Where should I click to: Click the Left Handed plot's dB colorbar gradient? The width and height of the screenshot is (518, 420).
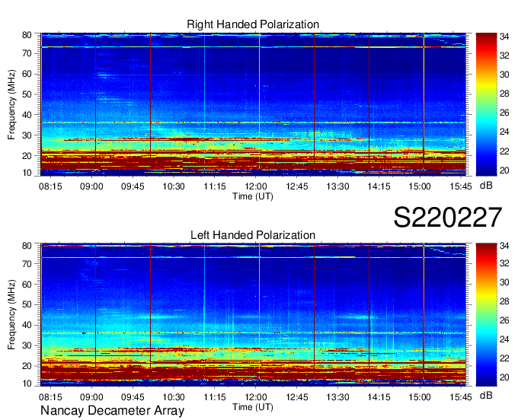[486, 314]
